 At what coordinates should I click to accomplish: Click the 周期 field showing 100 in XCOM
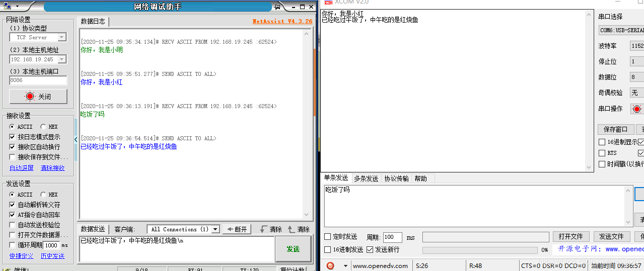pos(392,237)
